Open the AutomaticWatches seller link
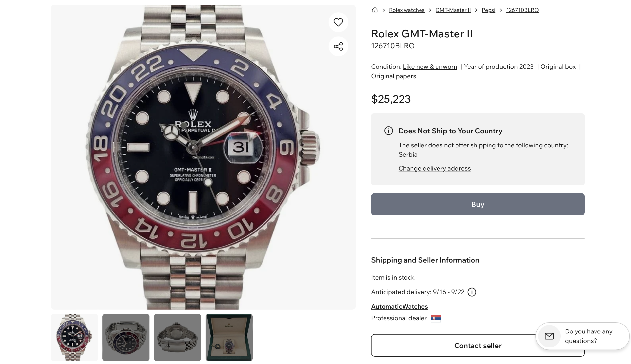 point(399,306)
